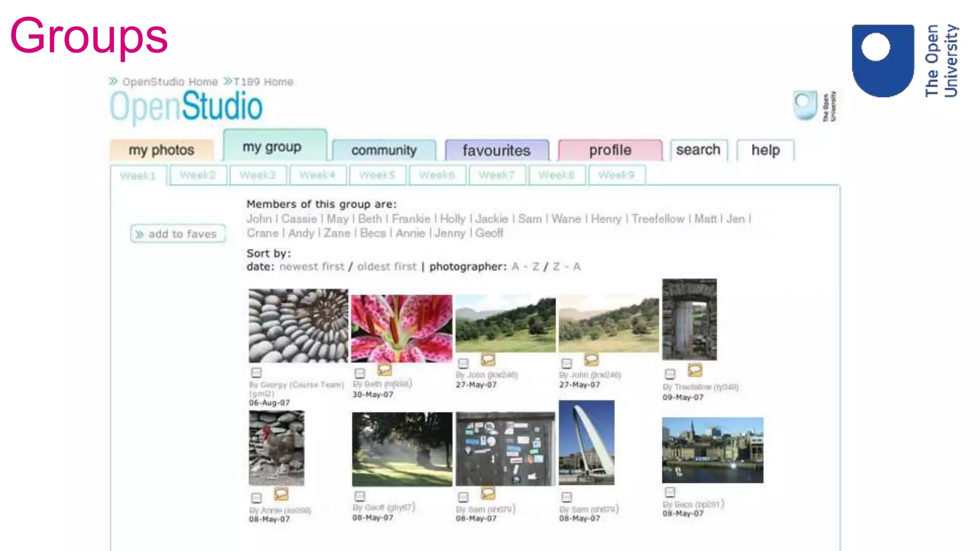Open the Week5 sub-tab
980x551 pixels.
click(x=377, y=175)
